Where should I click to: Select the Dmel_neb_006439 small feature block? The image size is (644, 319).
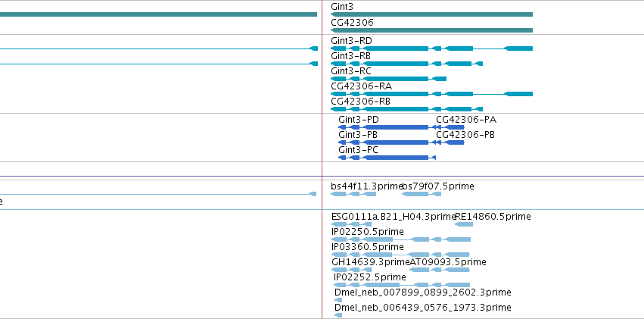(x=338, y=316)
